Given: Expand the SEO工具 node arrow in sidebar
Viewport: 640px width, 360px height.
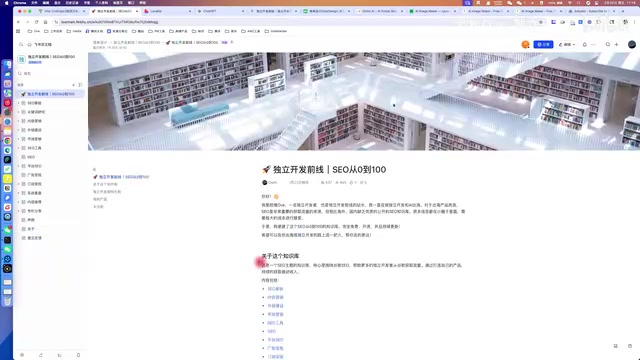Looking at the screenshot, I should (18, 148).
